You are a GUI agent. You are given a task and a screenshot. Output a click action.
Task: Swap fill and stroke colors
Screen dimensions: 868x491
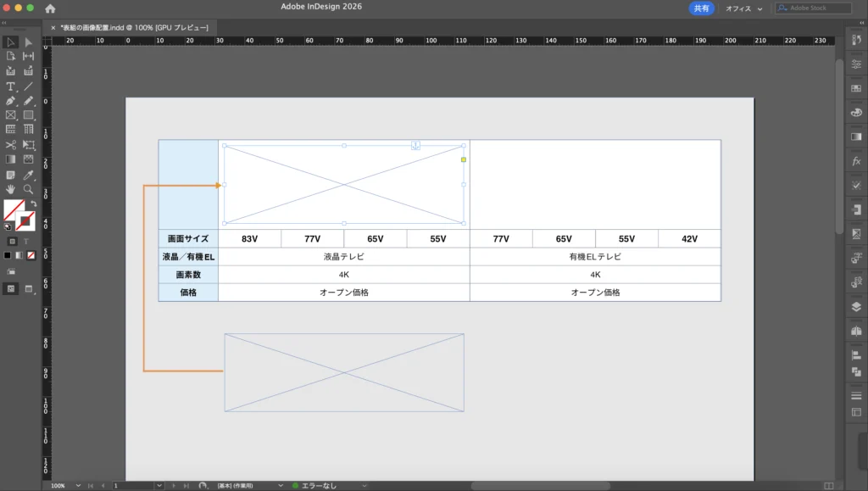pos(34,204)
